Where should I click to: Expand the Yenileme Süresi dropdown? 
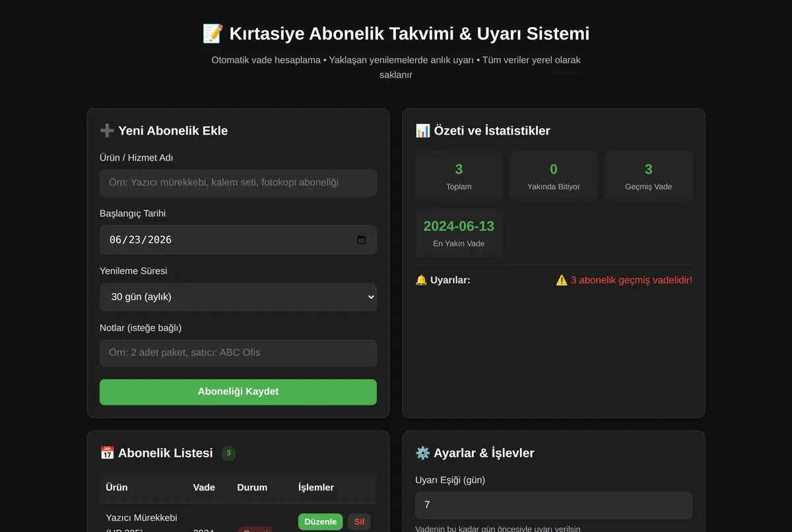pyautogui.click(x=238, y=297)
